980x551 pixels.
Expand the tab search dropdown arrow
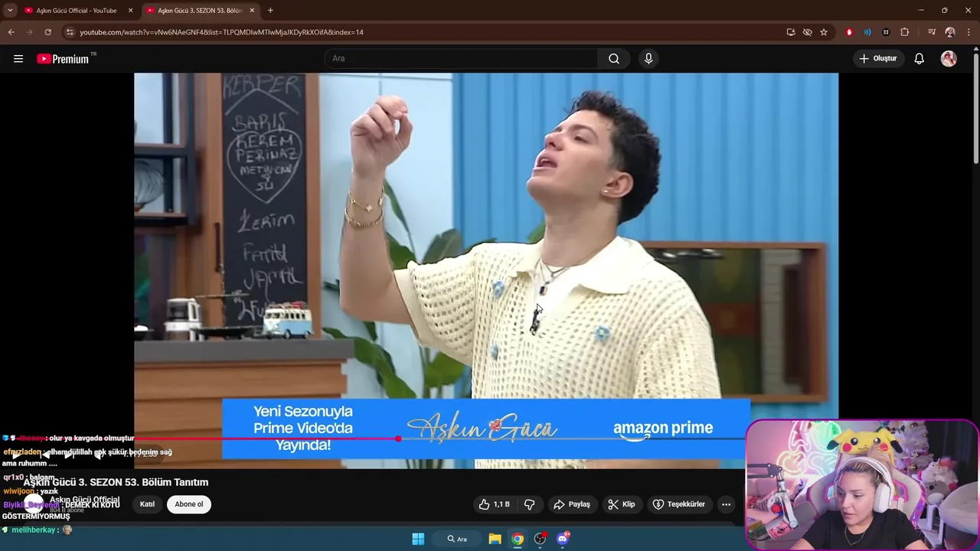pos(10,11)
